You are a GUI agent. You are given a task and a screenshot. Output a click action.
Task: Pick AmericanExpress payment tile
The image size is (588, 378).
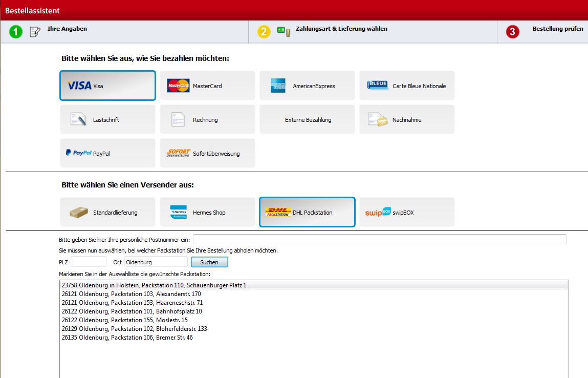307,86
